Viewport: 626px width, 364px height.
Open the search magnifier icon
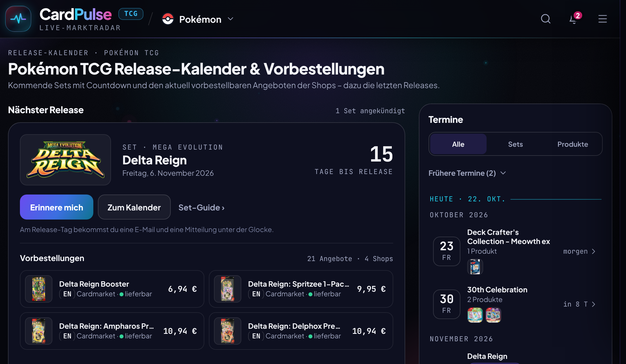pos(545,19)
